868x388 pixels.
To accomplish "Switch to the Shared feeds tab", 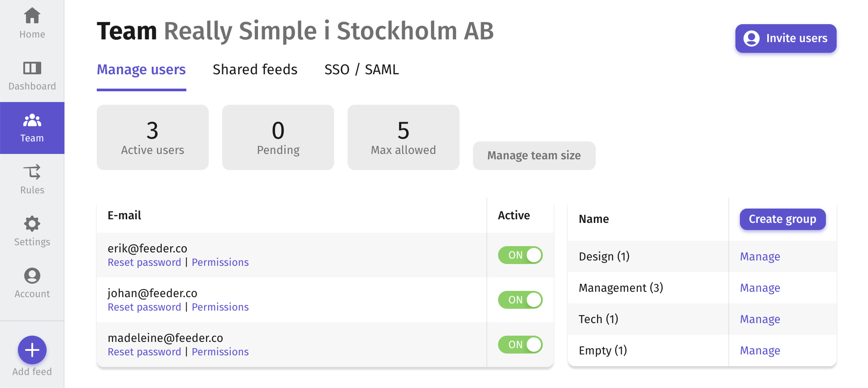I will [255, 70].
